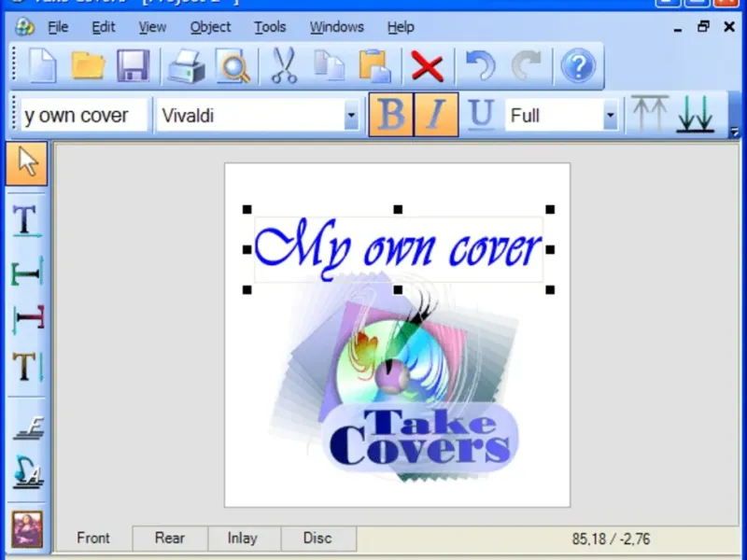This screenshot has height=560, width=747.
Task: Click the application icon in the menu bar
Action: tap(24, 27)
